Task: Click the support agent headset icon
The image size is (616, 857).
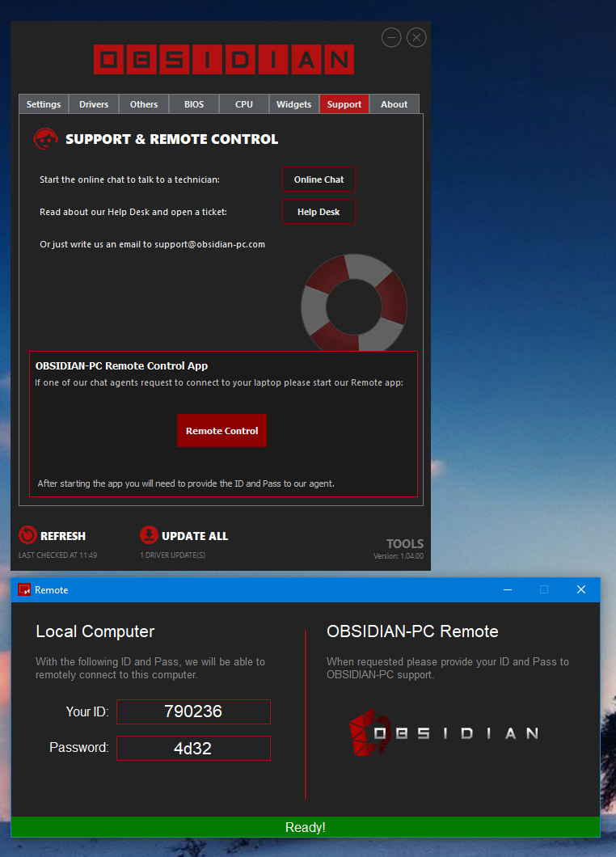Action: [45, 139]
